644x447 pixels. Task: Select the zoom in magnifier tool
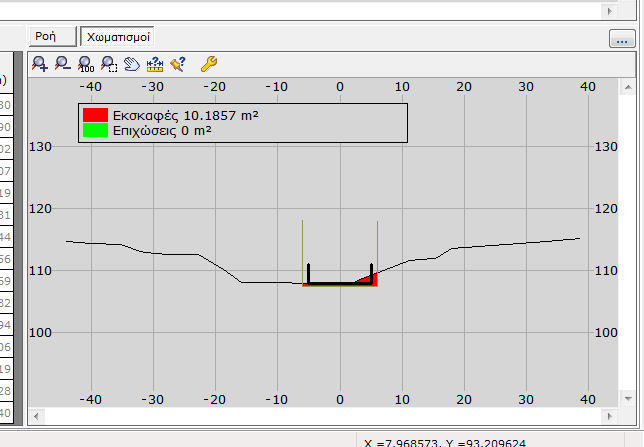click(x=40, y=64)
